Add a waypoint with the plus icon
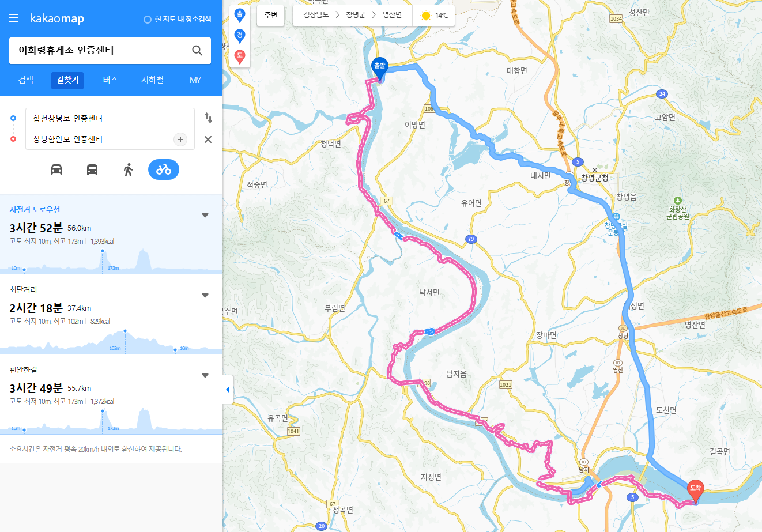Screen dimensions: 762x532 coord(180,139)
